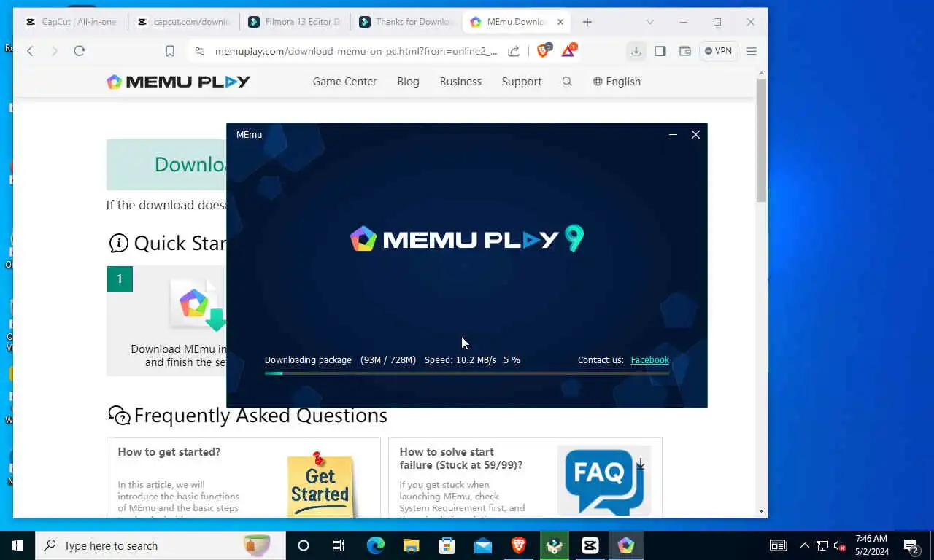Click the step 1 download MEmu icon
The width and height of the screenshot is (934, 560).
pyautogui.click(x=198, y=305)
